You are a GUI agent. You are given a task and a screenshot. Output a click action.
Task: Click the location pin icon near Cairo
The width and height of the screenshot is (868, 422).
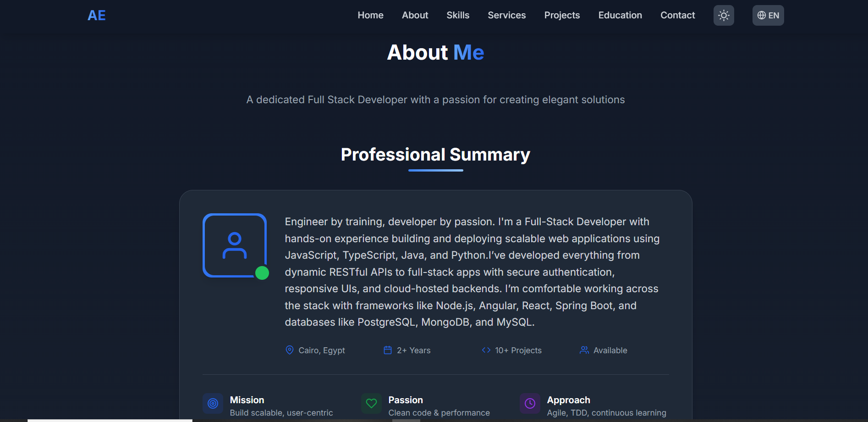290,350
